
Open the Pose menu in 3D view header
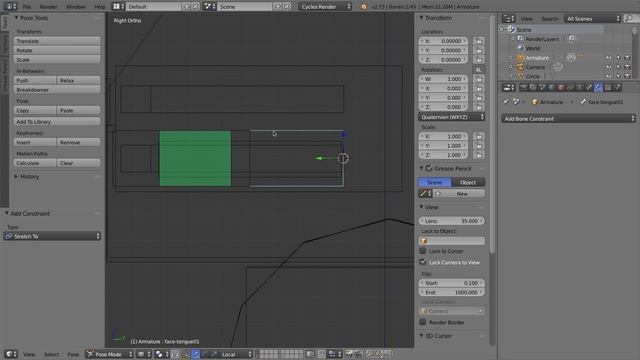click(x=73, y=354)
